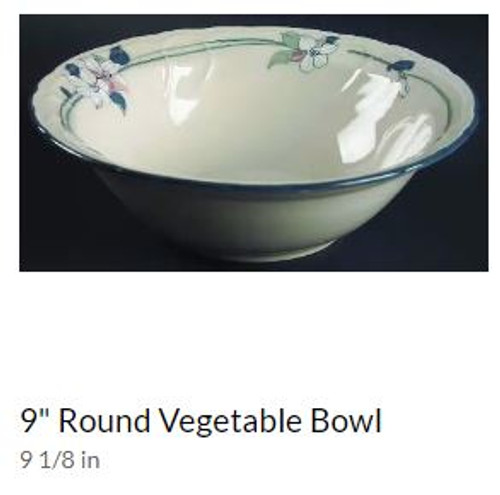Click the 9" Round Vegetable Bowl title

201,421
